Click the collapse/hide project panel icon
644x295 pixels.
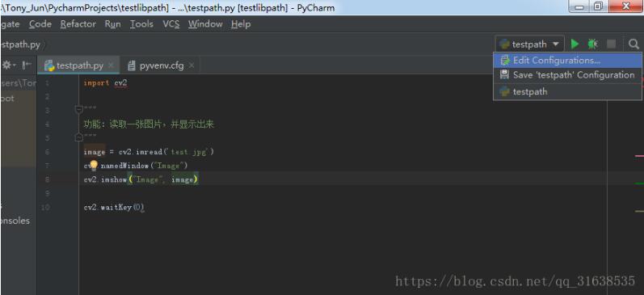[27, 65]
